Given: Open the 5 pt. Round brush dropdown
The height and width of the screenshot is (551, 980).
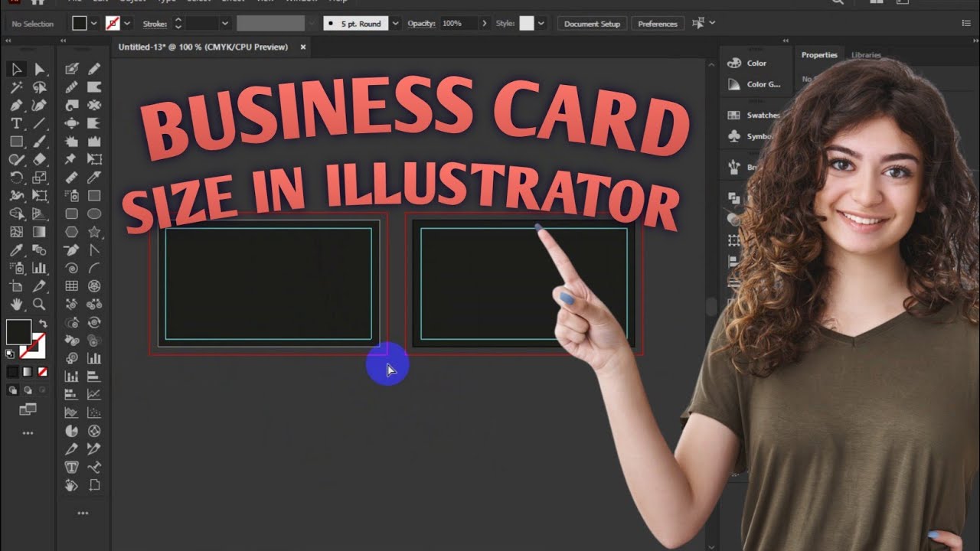Looking at the screenshot, I should pyautogui.click(x=396, y=24).
